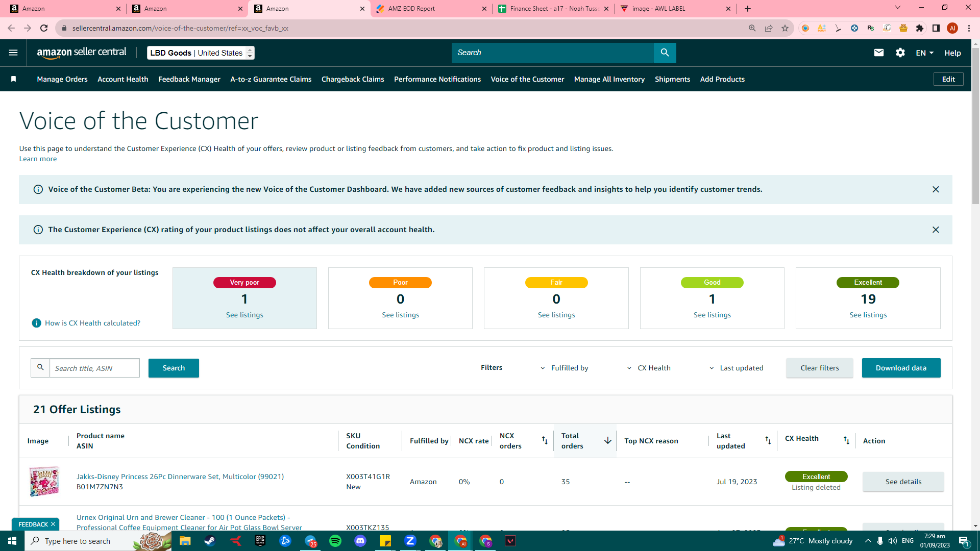The width and height of the screenshot is (980, 551).
Task: Sort by NCX orders column arrows
Action: [x=545, y=440]
